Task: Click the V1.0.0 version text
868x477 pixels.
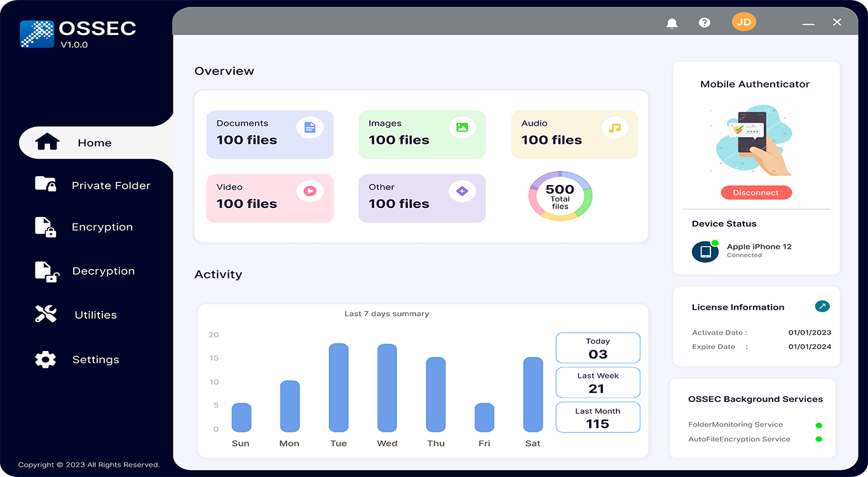Action: (74, 45)
